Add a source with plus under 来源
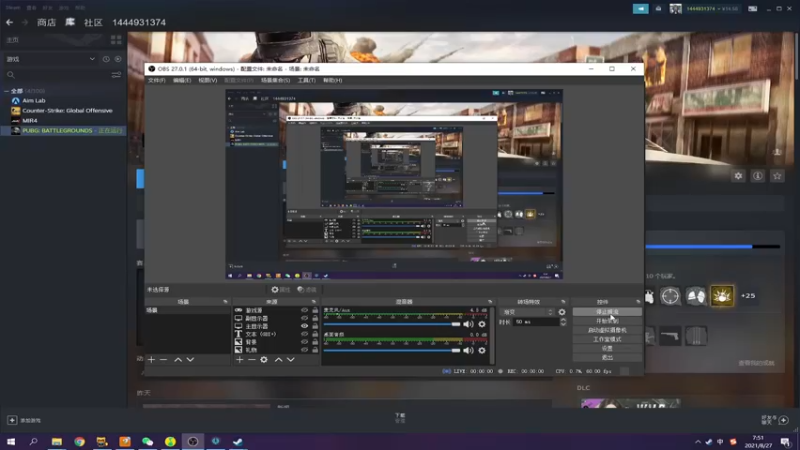The width and height of the screenshot is (800, 450). click(240, 360)
